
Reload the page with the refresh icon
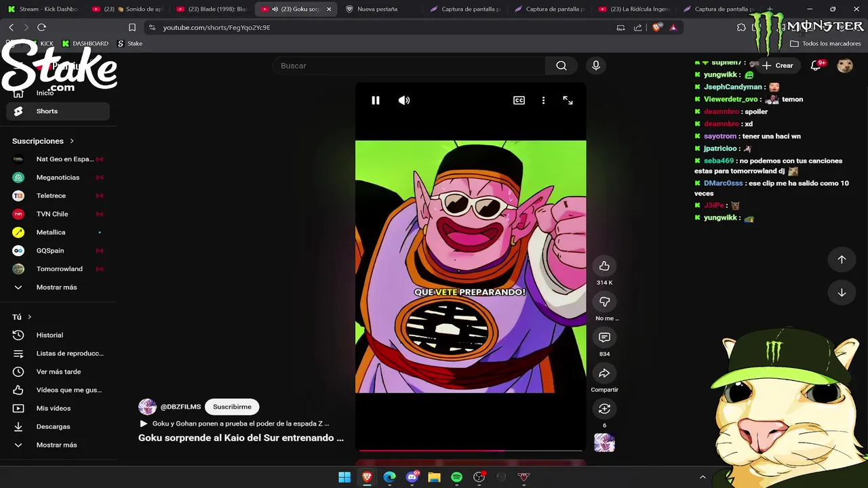click(41, 27)
